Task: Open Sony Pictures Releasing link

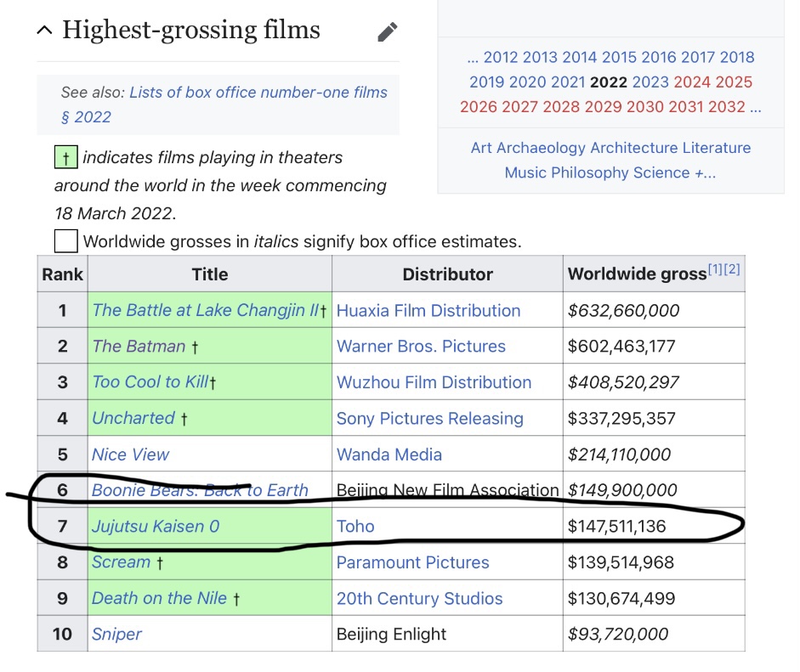Action: [430, 419]
